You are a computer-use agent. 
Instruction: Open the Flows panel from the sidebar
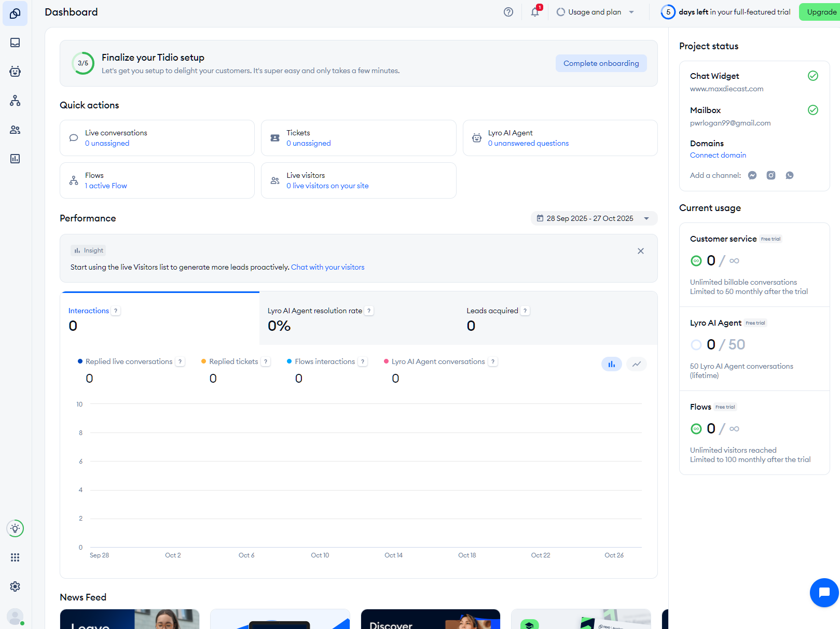coord(15,101)
